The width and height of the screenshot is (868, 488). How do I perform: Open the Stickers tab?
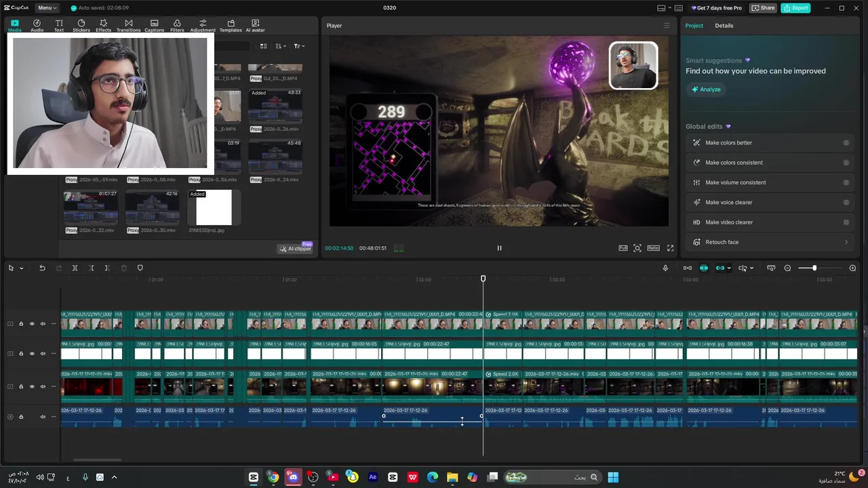tap(81, 26)
